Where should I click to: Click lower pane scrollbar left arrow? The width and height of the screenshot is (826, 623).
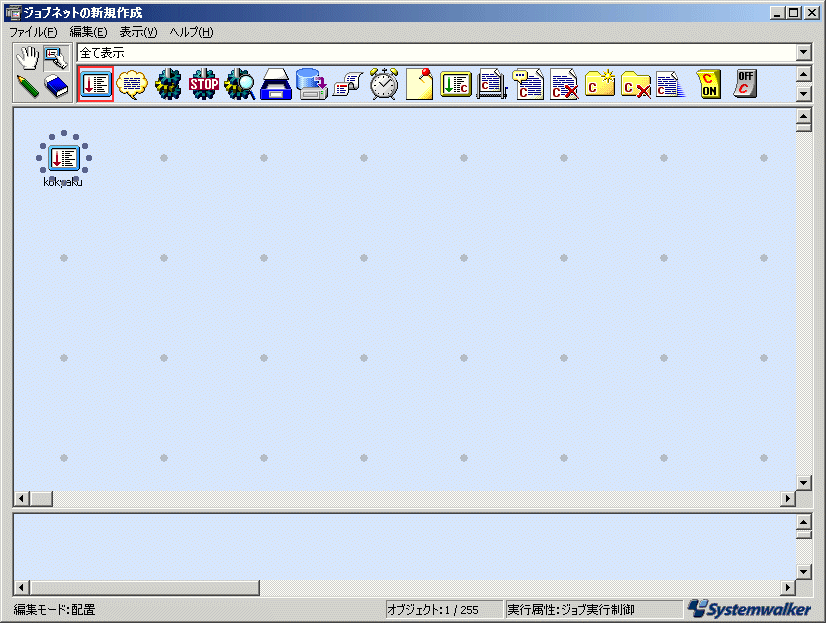coord(22,587)
